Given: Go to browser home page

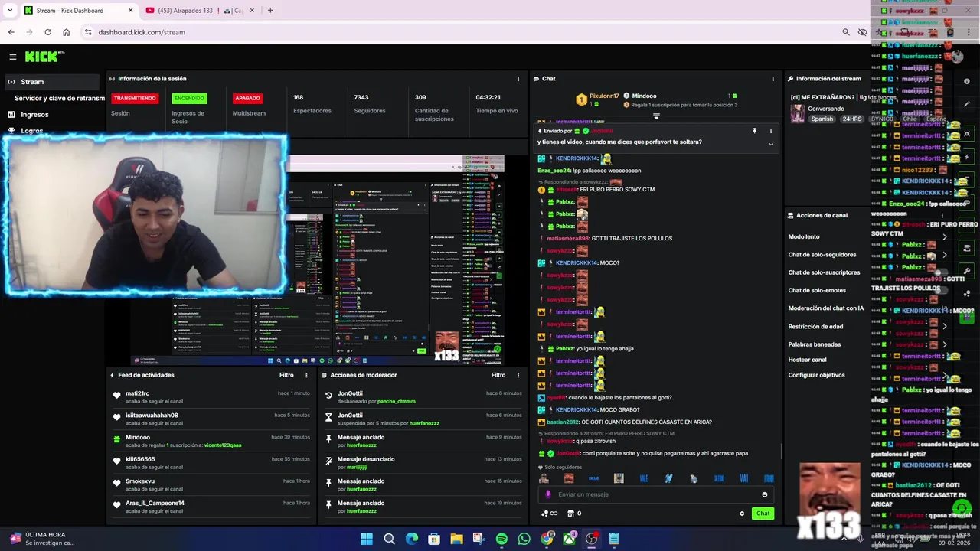Looking at the screenshot, I should [66, 32].
